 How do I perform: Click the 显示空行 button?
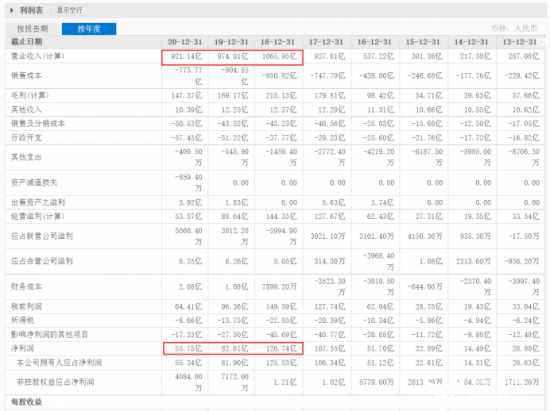pos(69,11)
